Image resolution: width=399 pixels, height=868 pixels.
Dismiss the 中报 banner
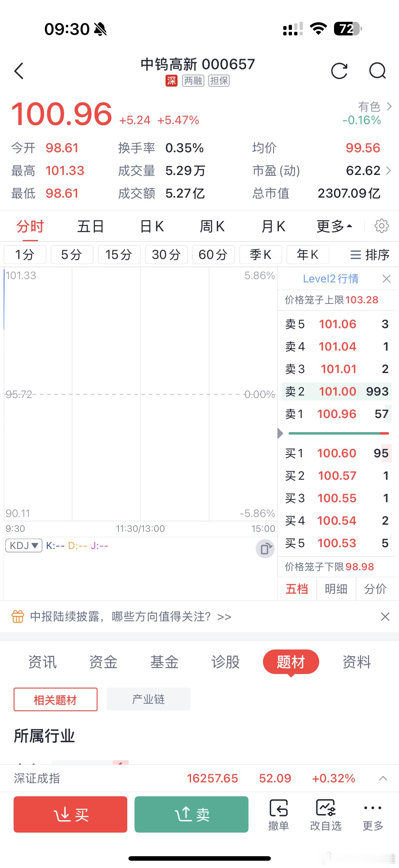385,616
